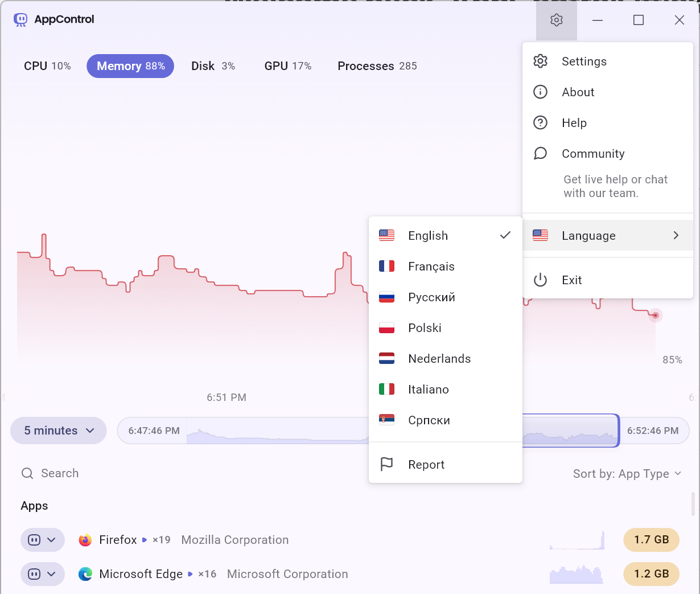Choose Italiano as the language

428,390
